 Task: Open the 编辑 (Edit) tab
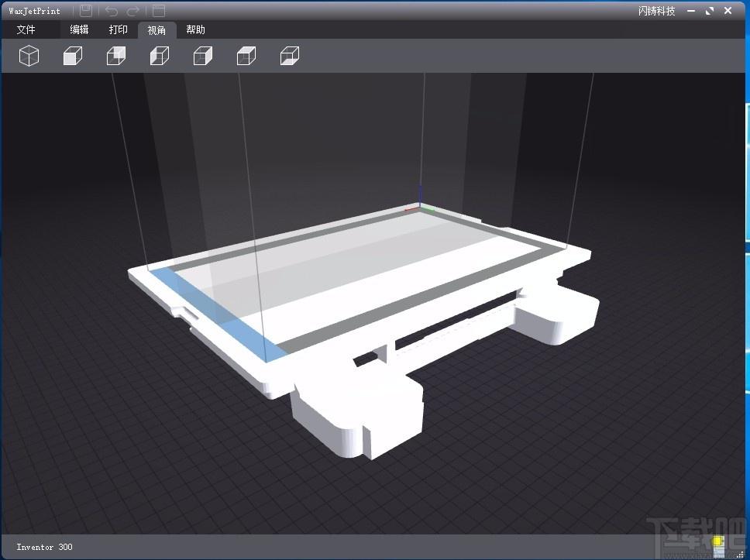click(x=79, y=29)
